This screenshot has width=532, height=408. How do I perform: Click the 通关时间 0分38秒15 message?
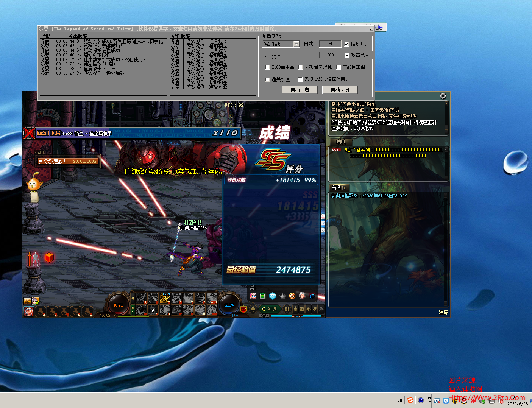pos(353,128)
